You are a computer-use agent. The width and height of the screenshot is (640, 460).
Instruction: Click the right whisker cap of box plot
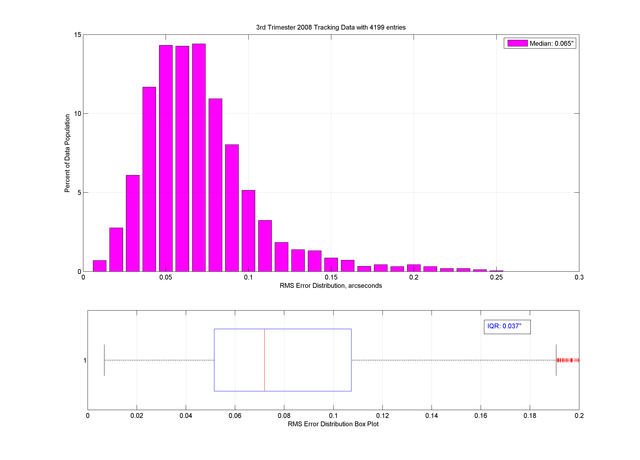[556, 360]
